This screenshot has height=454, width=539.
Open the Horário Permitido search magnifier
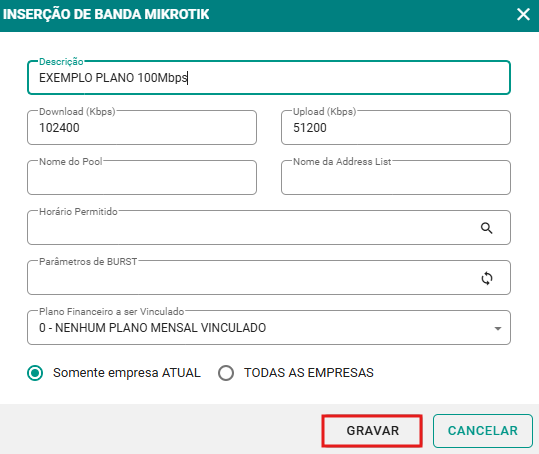[x=486, y=228]
